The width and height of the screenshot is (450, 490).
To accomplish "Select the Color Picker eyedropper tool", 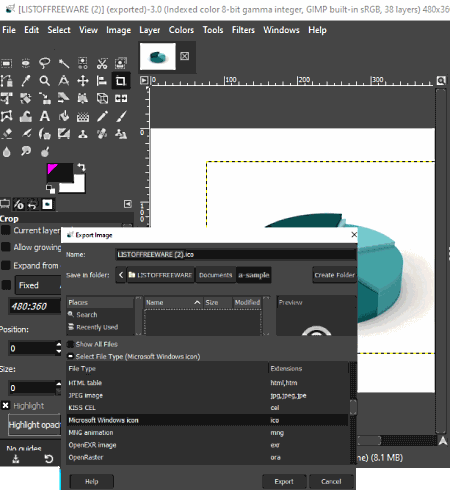I will (x=26, y=81).
